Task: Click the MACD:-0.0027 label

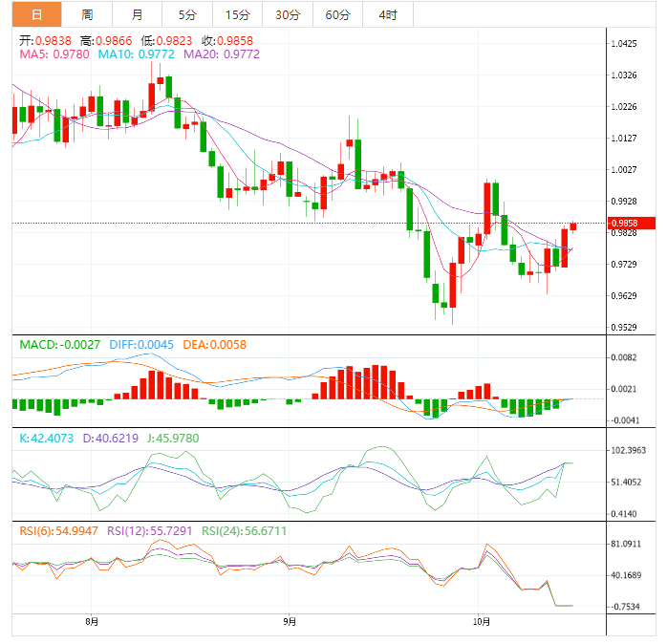Action: coord(60,345)
